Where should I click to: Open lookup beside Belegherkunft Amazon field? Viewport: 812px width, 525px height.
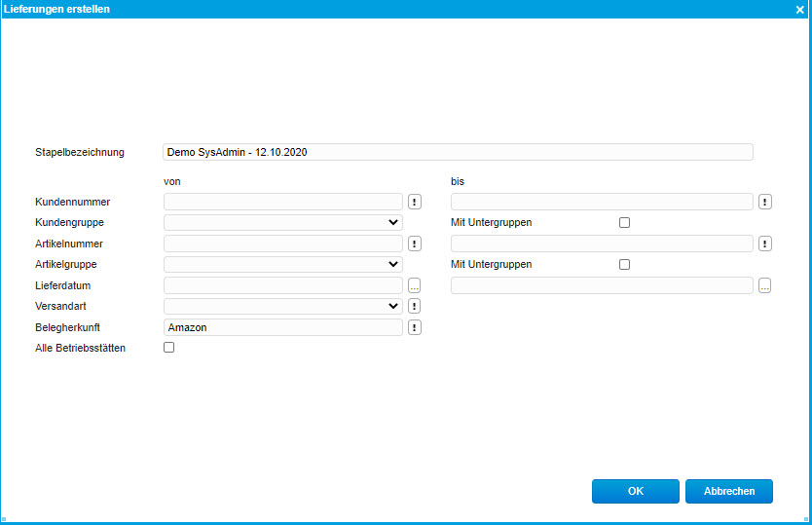pos(414,327)
